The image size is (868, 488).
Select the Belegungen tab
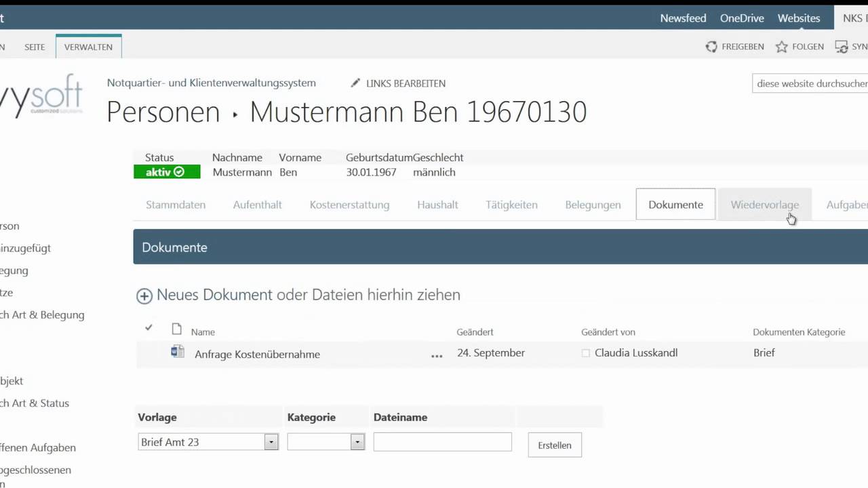(593, 205)
